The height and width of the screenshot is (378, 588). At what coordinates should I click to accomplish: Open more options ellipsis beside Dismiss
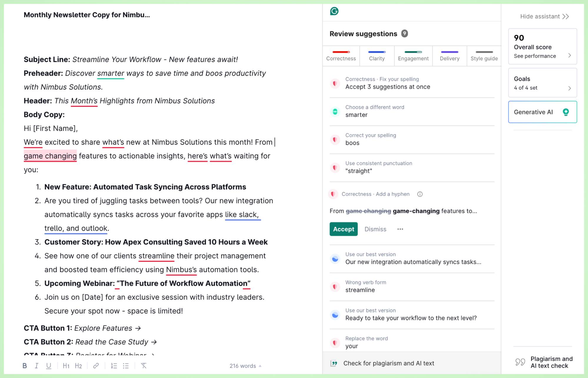[x=400, y=229]
